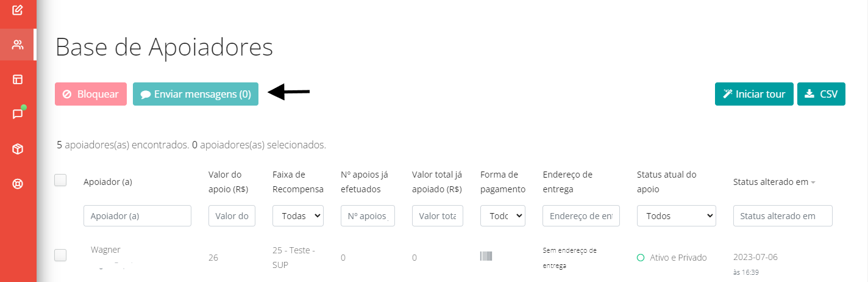Click the Bloquear button
The height and width of the screenshot is (282, 868).
[91, 94]
